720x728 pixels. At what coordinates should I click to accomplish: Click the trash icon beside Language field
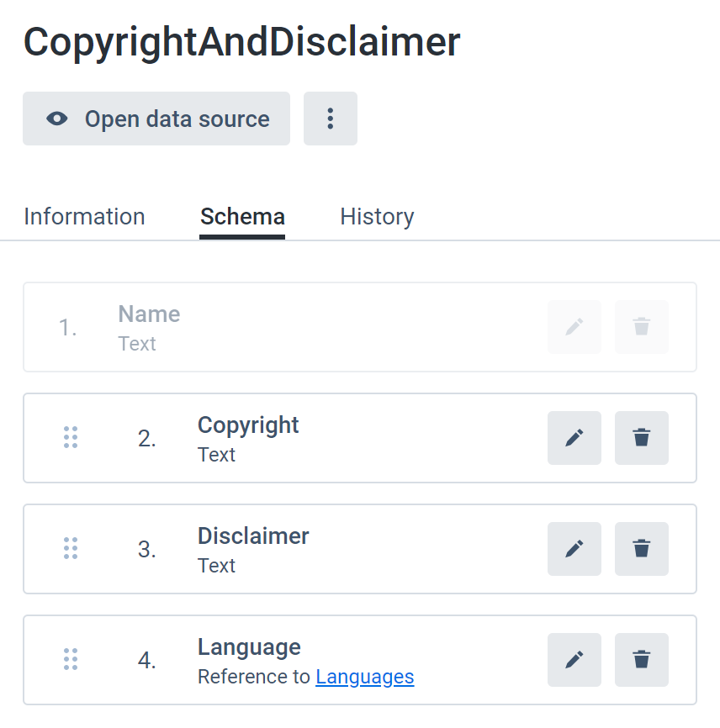[642, 660]
